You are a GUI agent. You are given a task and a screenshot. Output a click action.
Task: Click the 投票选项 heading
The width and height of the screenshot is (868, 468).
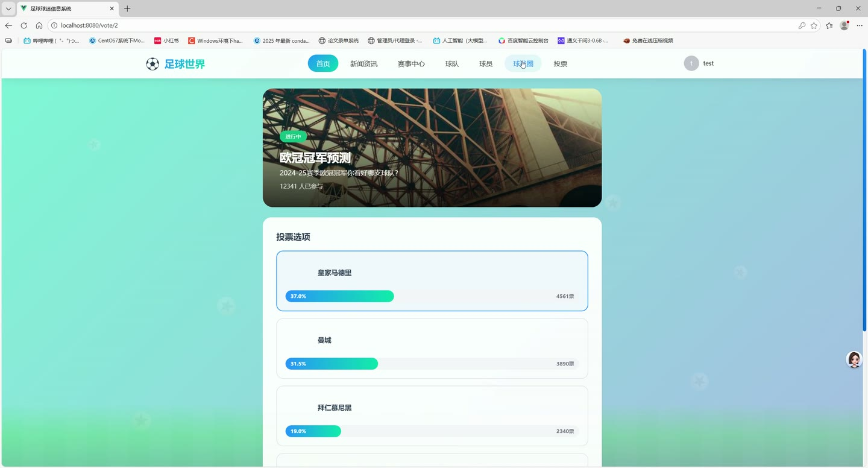pyautogui.click(x=293, y=237)
